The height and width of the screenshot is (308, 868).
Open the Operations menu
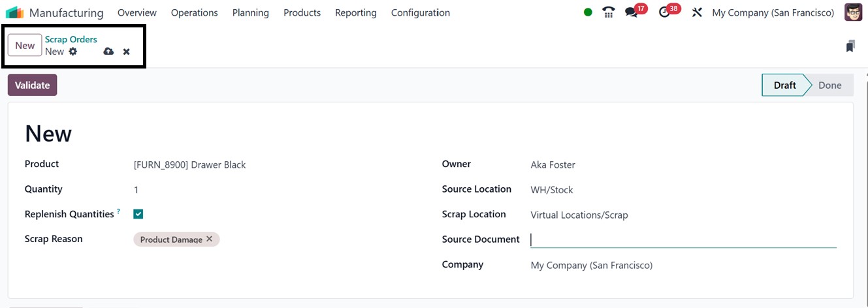(194, 12)
